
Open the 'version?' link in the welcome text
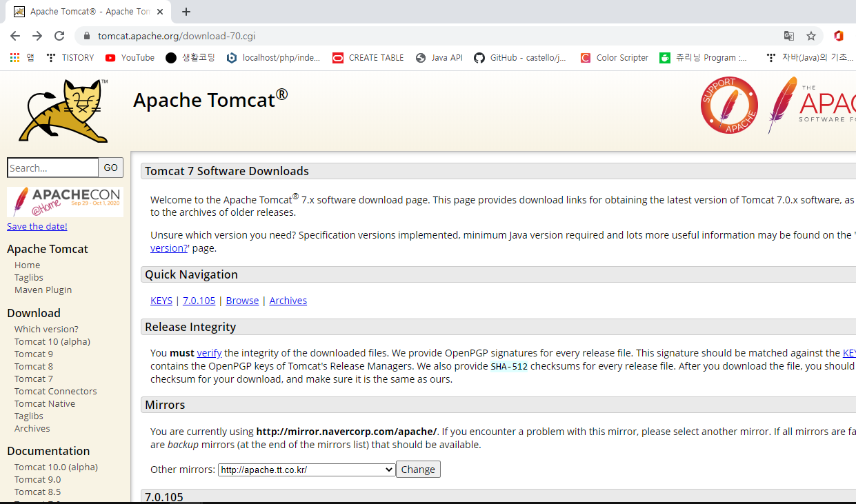coord(168,248)
